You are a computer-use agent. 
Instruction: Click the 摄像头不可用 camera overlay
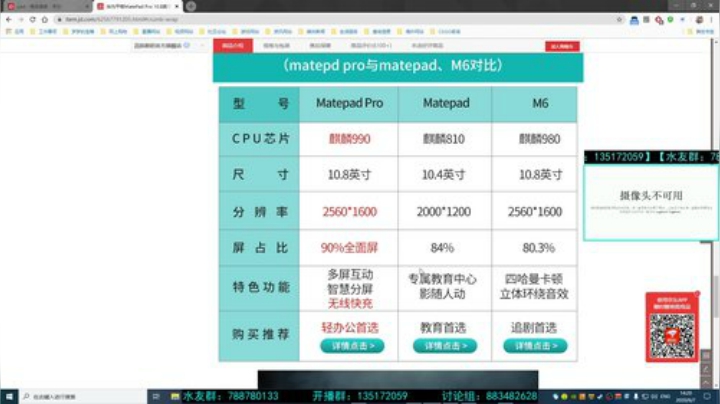[651, 202]
